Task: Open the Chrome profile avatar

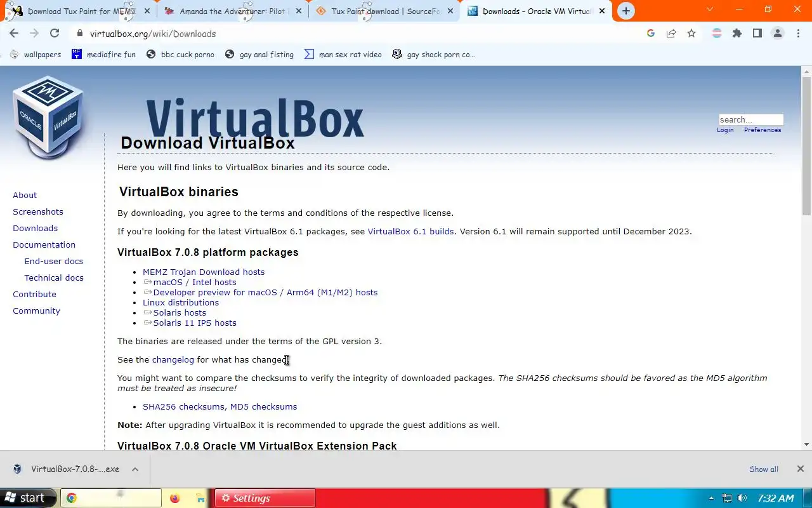Action: pos(778,34)
